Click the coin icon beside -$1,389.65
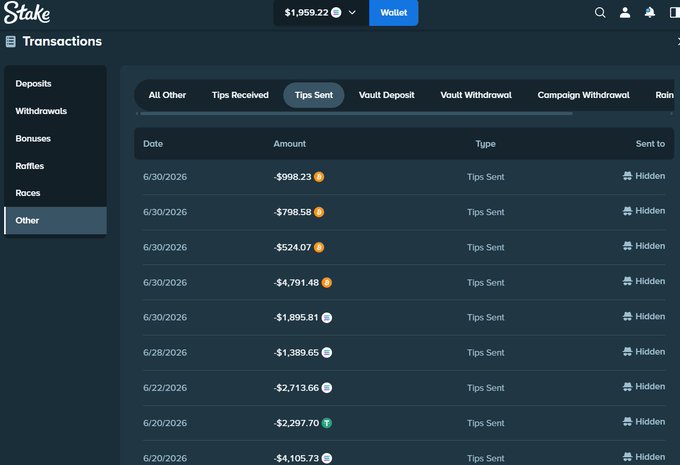680x465 pixels. [327, 353]
